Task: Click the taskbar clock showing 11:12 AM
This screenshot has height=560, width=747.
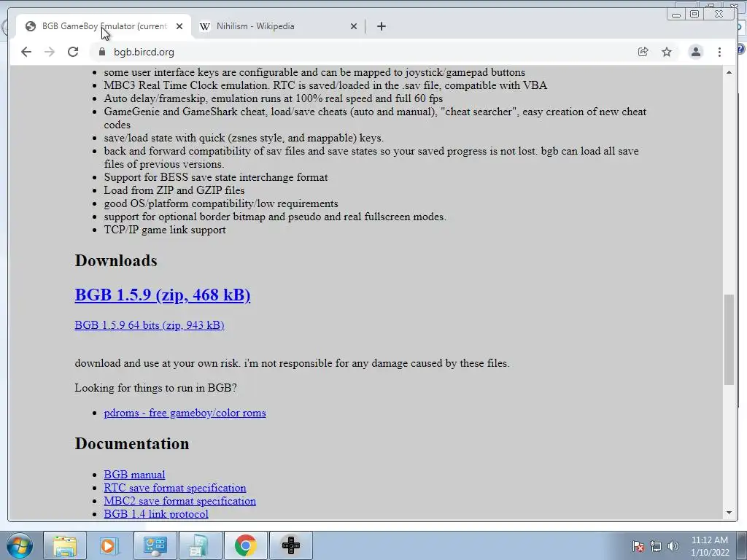Action: pos(709,546)
